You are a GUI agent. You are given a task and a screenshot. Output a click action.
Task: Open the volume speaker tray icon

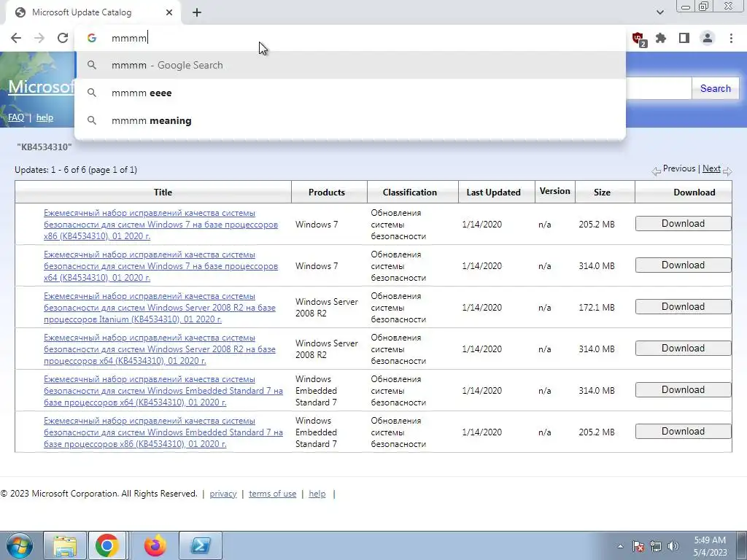pyautogui.click(x=673, y=546)
